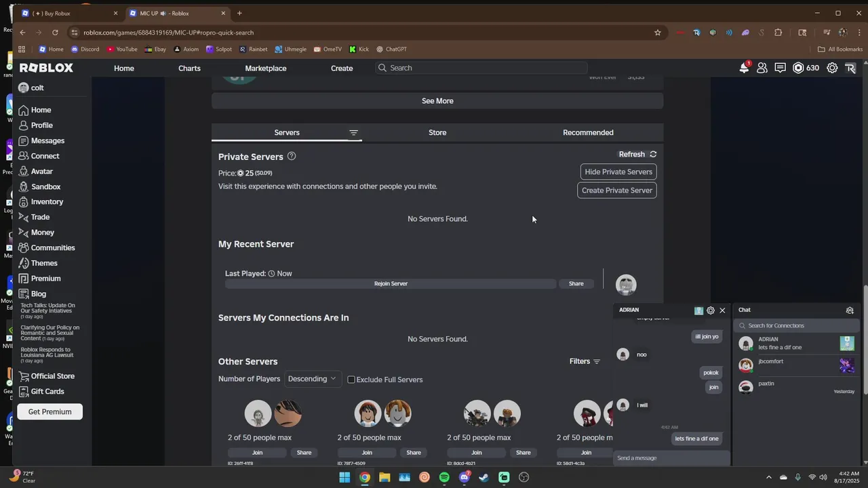This screenshot has width=868, height=488.
Task: Open the connections people icon in Roblox header
Action: (762, 68)
